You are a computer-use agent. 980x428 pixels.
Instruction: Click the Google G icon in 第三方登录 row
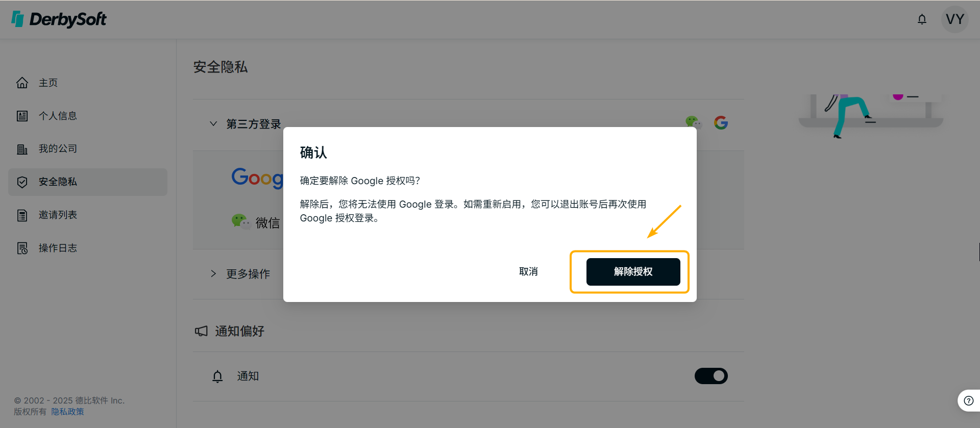[721, 122]
